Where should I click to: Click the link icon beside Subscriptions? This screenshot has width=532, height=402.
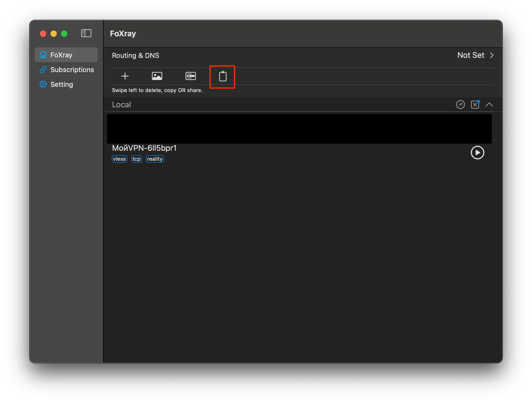point(43,69)
